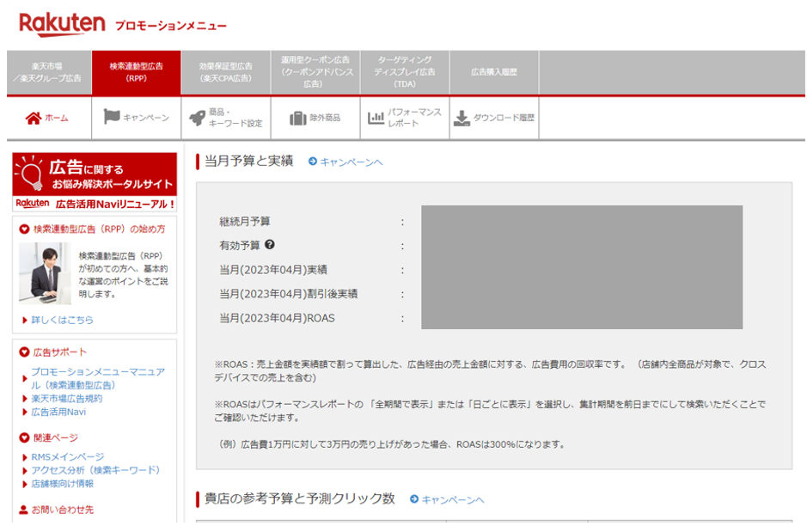Open 除外商品 menu label
807x532 pixels.
point(325,118)
